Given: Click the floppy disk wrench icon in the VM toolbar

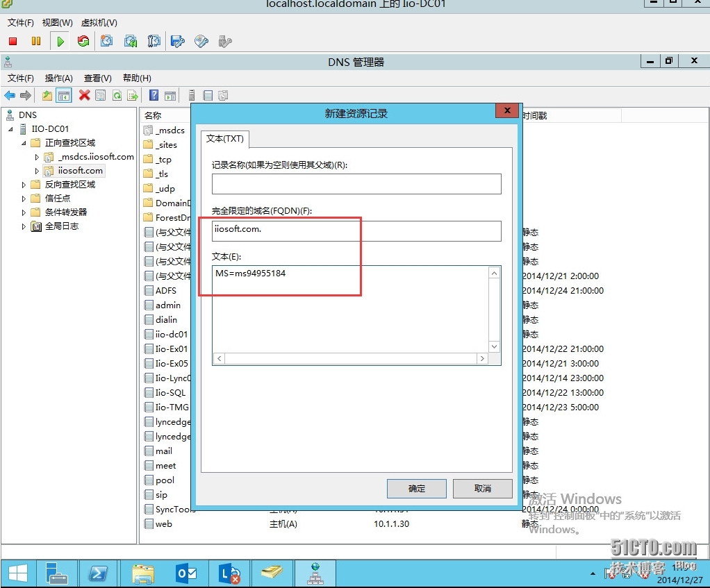Looking at the screenshot, I should 178,42.
